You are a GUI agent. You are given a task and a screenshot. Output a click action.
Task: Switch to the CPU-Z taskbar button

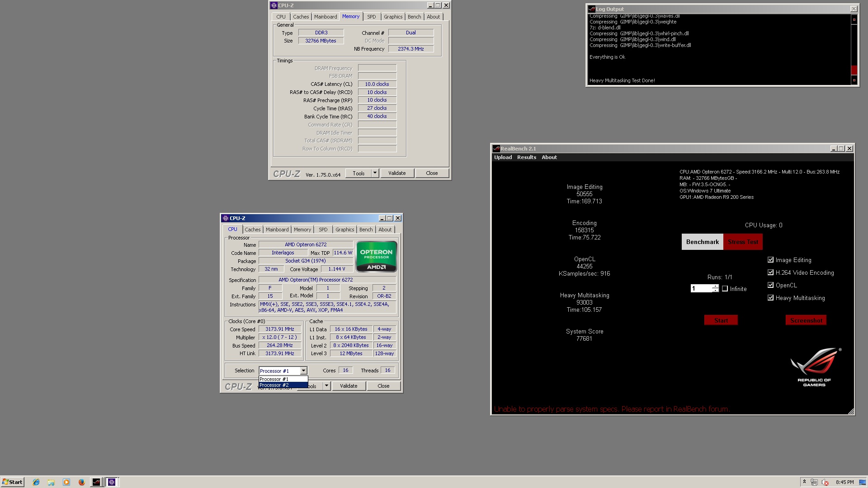pos(112,482)
